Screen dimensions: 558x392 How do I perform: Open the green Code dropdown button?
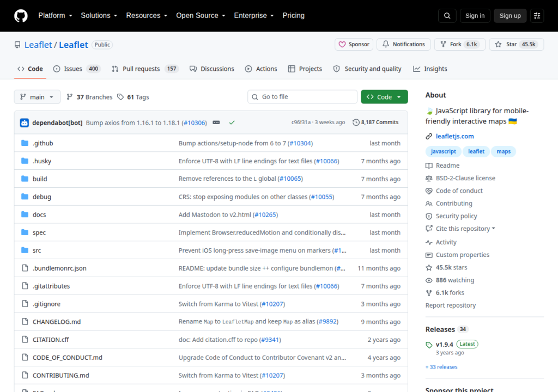point(384,97)
